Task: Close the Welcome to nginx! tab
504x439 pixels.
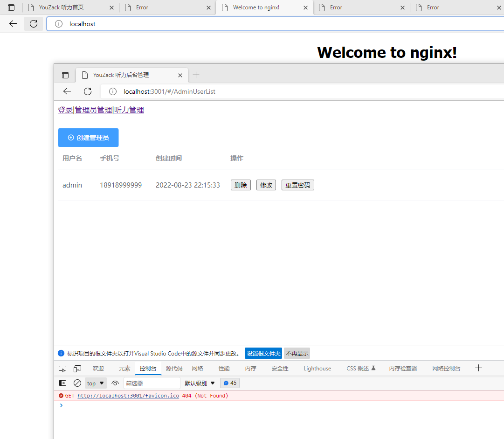Action: click(x=305, y=8)
